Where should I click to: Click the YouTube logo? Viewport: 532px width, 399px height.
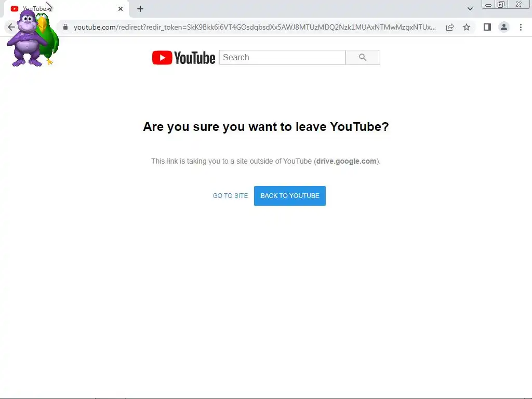(x=183, y=58)
